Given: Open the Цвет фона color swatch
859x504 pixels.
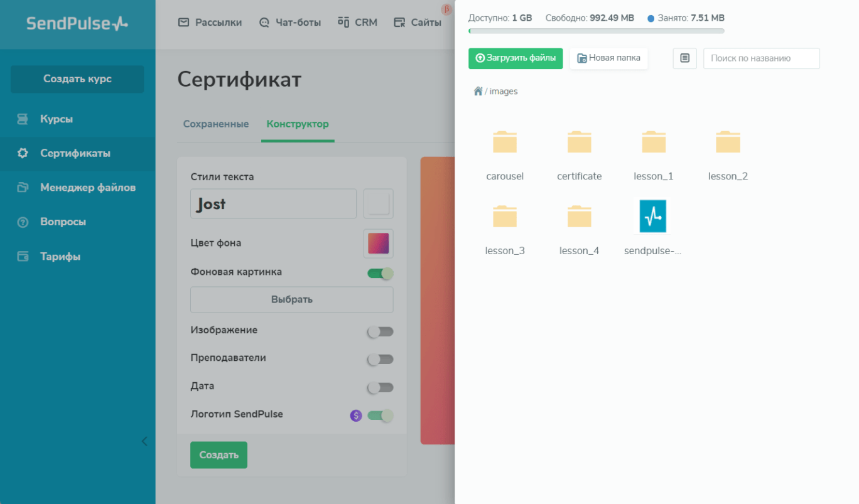Looking at the screenshot, I should pos(379,244).
